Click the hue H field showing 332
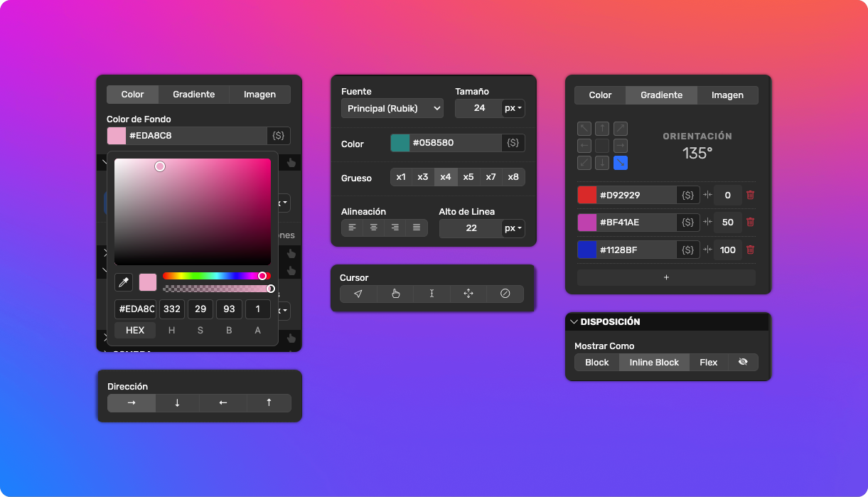868x497 pixels. pos(171,309)
